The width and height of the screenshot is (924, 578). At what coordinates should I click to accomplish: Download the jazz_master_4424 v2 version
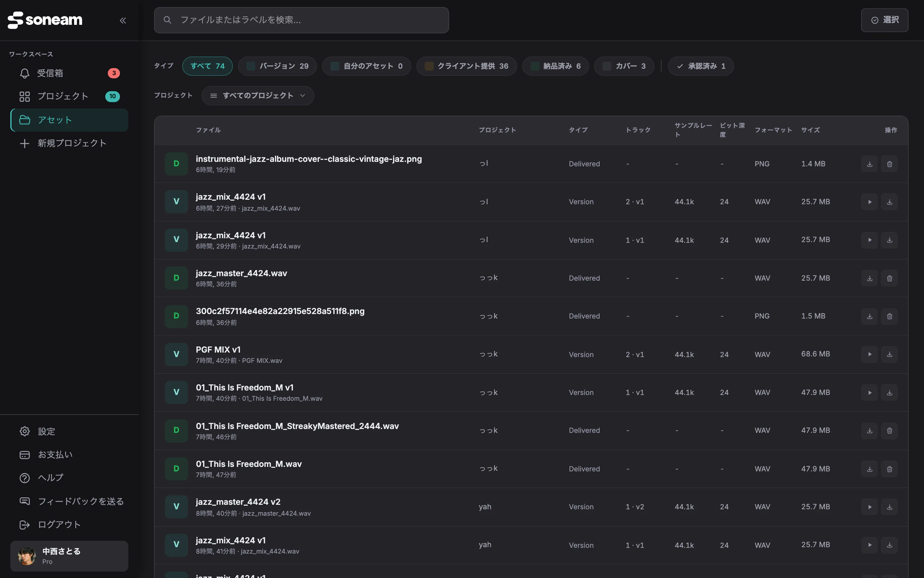pyautogui.click(x=889, y=507)
